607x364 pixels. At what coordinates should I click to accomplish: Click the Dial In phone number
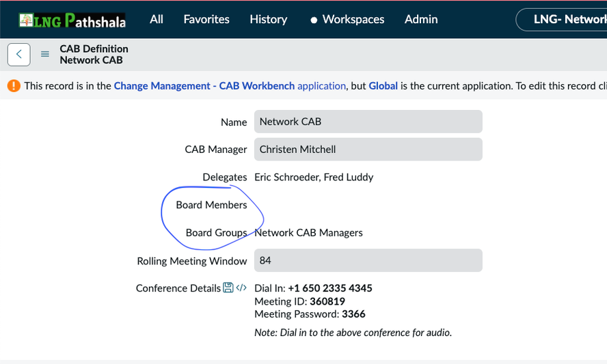coord(329,288)
